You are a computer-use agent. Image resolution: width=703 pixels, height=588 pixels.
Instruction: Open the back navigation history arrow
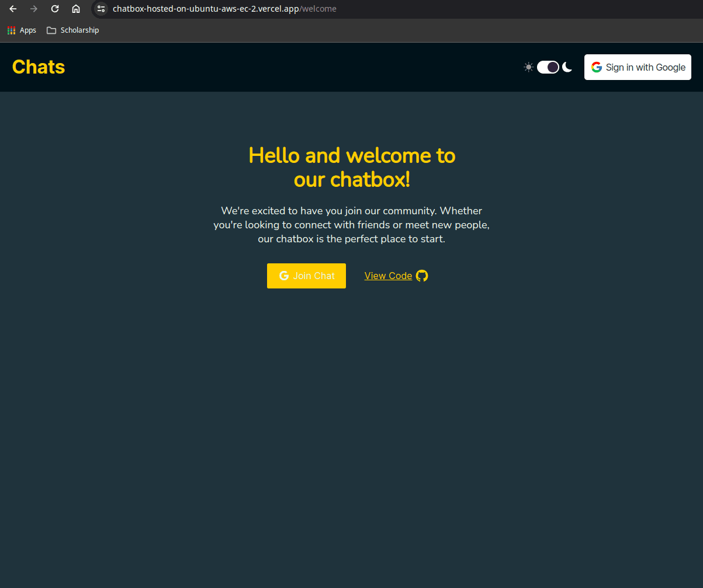point(13,9)
